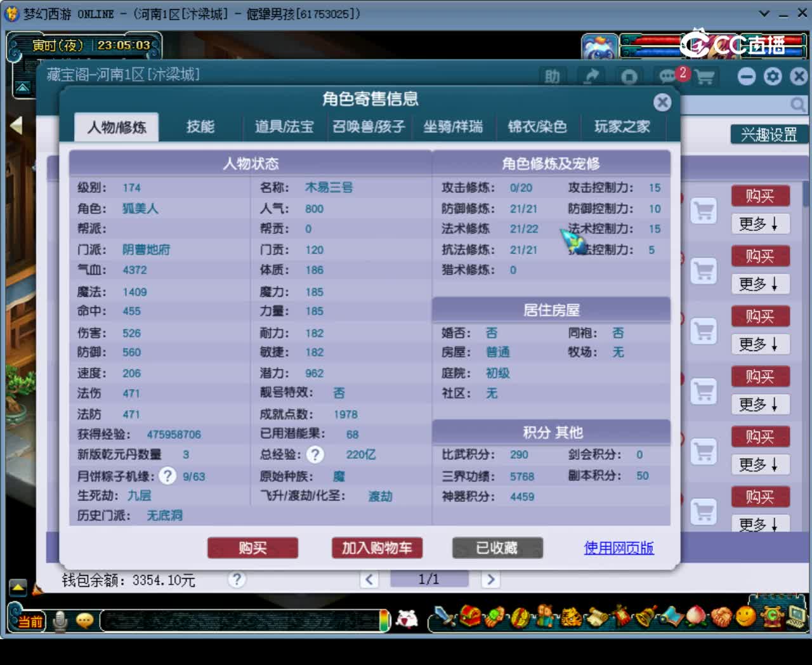
Task: Click the 兴趣设置 button
Action: click(x=769, y=135)
